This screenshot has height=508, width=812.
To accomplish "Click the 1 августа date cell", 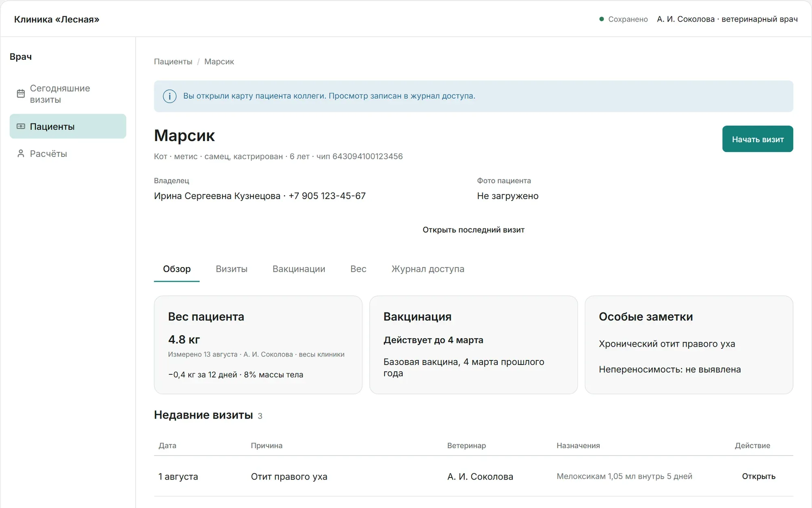I will click(x=178, y=476).
